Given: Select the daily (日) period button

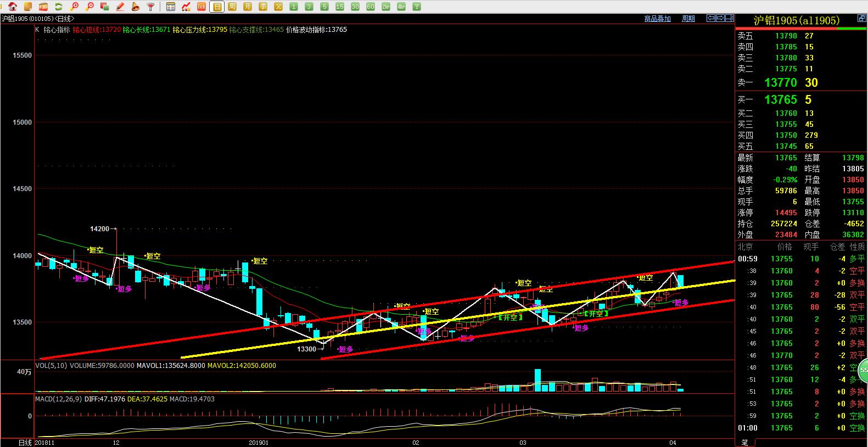Looking at the screenshot, I should pos(217,7).
